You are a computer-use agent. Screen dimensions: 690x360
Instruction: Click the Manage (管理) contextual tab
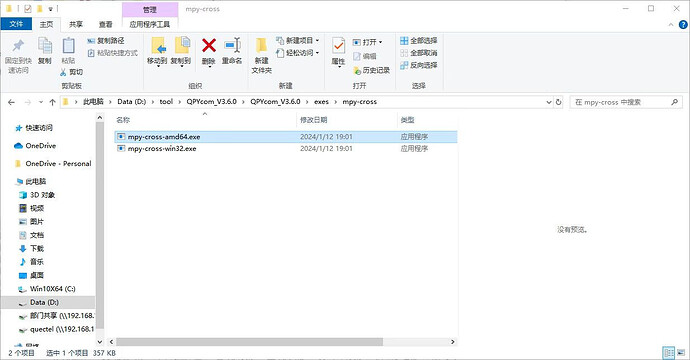150,9
